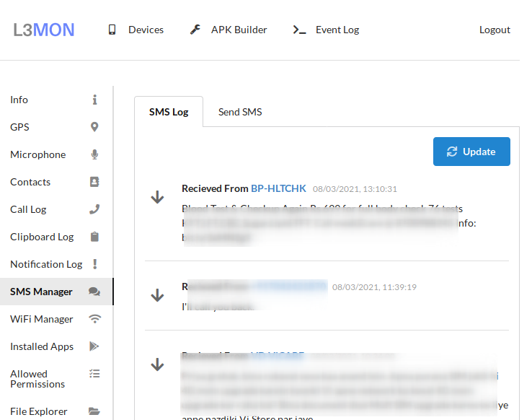This screenshot has height=420, width=532.
Task: Open the Event Log page
Action: click(x=337, y=30)
